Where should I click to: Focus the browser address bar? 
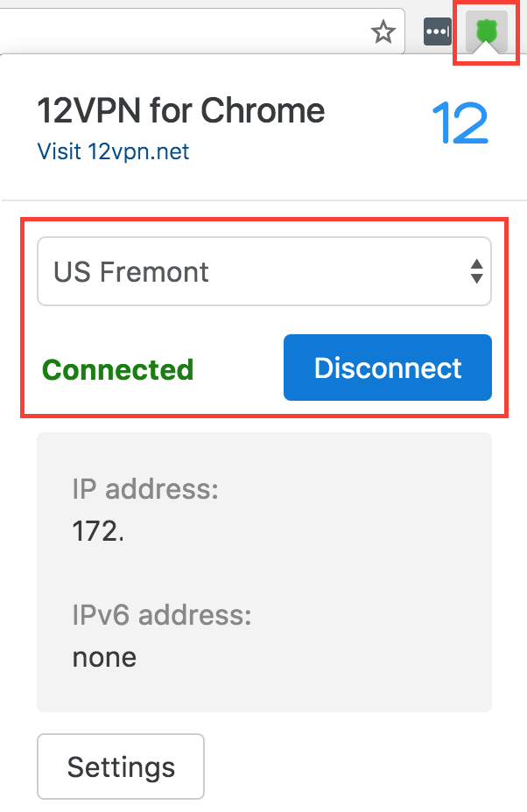(x=175, y=32)
